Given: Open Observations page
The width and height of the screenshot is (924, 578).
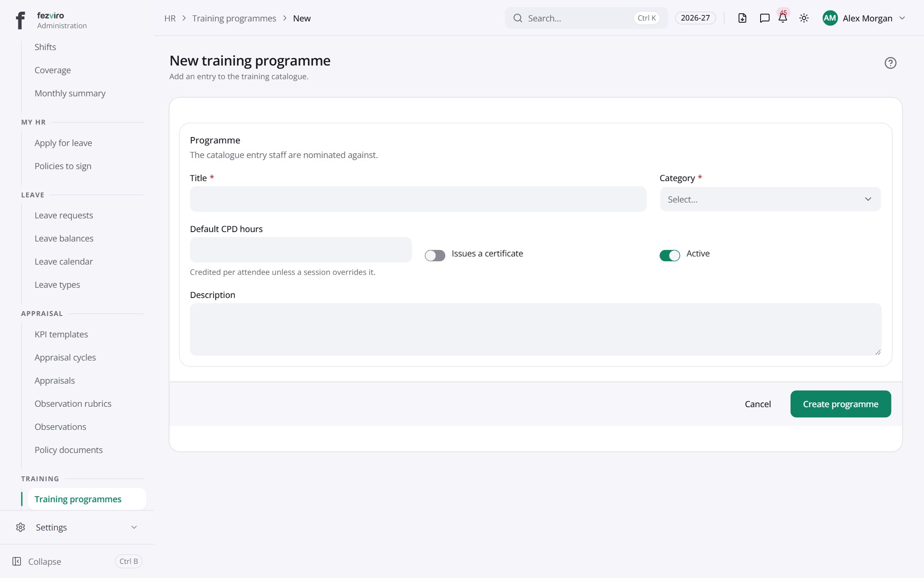Looking at the screenshot, I should (60, 427).
